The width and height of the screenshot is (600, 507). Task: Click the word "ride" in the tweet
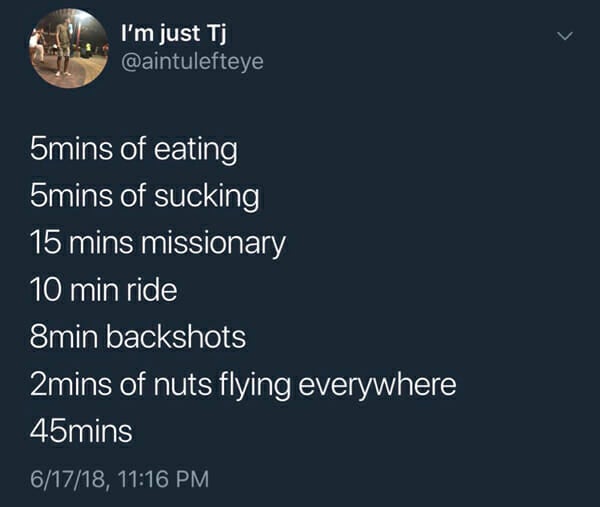click(x=152, y=290)
